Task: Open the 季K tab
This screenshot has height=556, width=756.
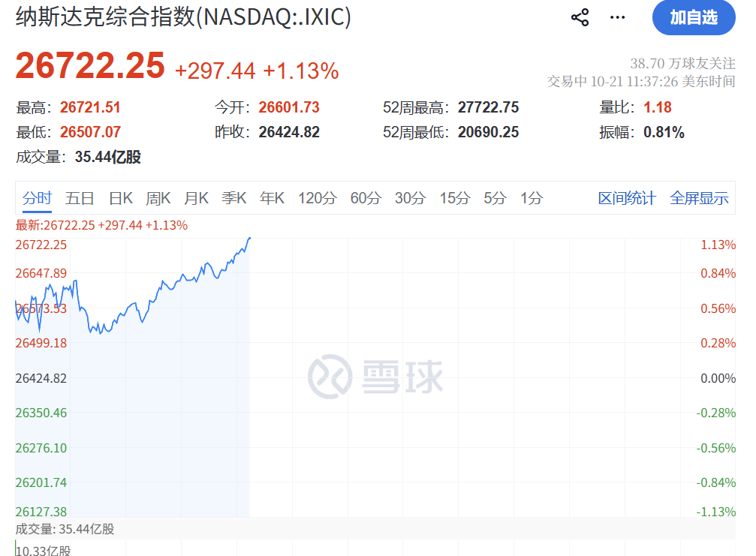Action: pos(233,198)
